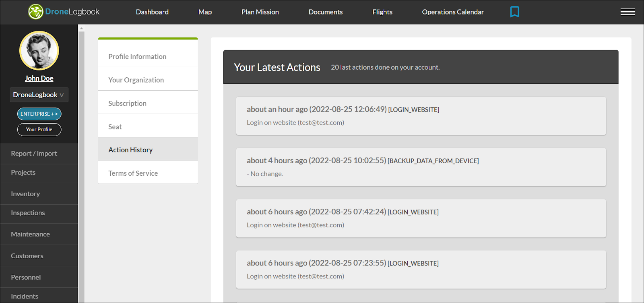Open Terms of Service tab
644x303 pixels.
(148, 173)
